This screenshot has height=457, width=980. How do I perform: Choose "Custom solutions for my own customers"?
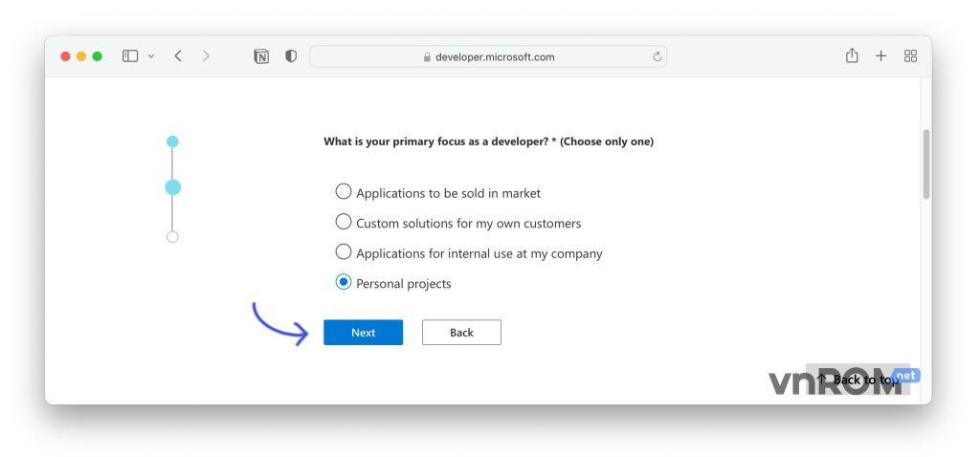click(x=344, y=222)
